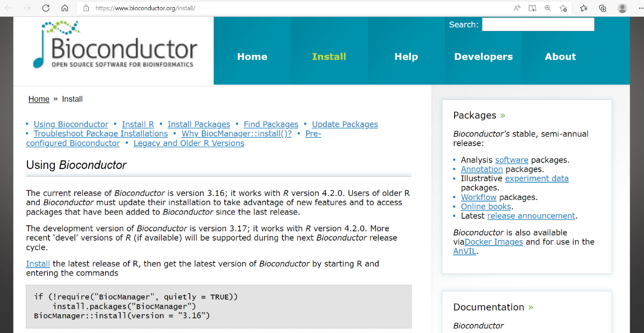Select the Install navigation tab

pos(329,57)
